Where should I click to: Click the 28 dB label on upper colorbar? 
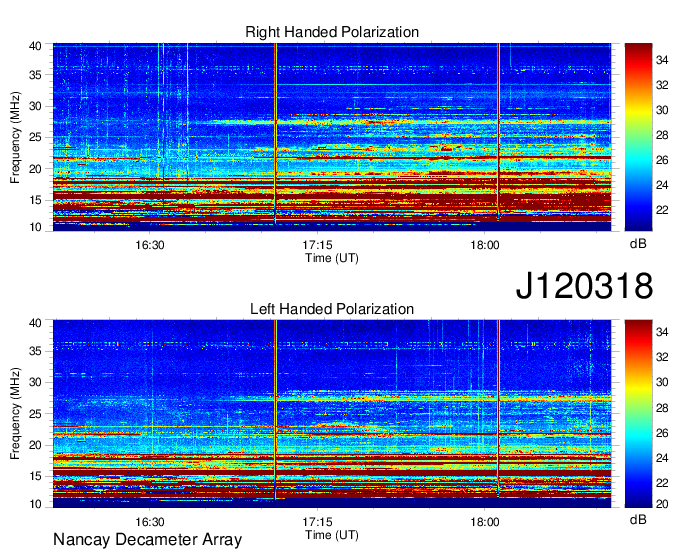[x=662, y=135]
